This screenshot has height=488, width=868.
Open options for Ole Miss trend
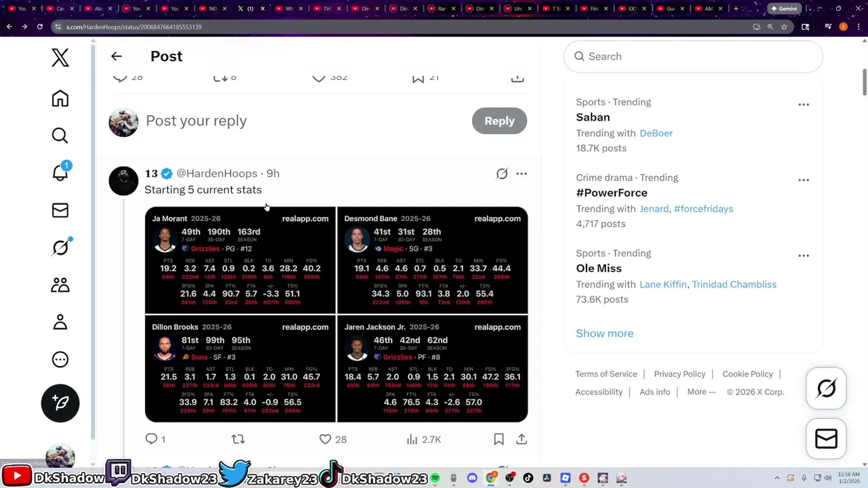click(804, 256)
